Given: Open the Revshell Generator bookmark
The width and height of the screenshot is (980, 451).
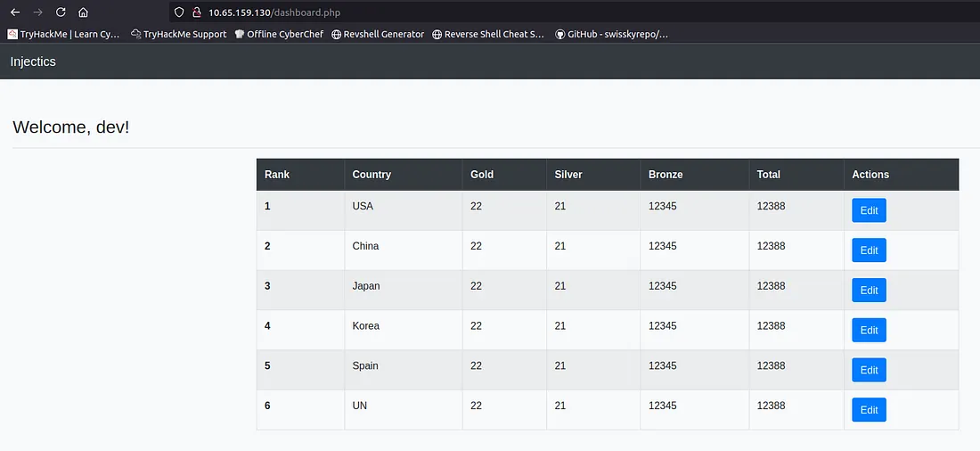Looking at the screenshot, I should [x=378, y=34].
